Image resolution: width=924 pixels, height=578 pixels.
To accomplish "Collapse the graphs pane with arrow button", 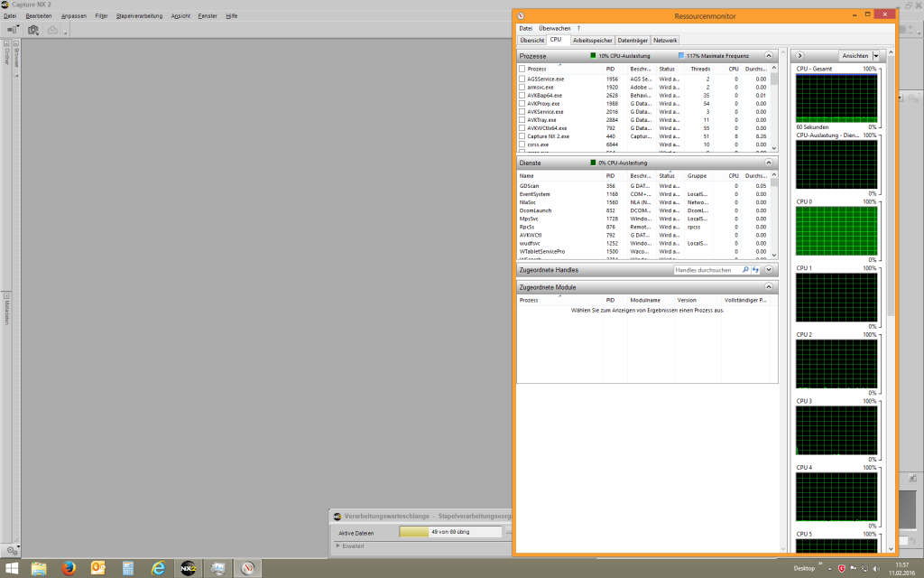I will pyautogui.click(x=799, y=55).
